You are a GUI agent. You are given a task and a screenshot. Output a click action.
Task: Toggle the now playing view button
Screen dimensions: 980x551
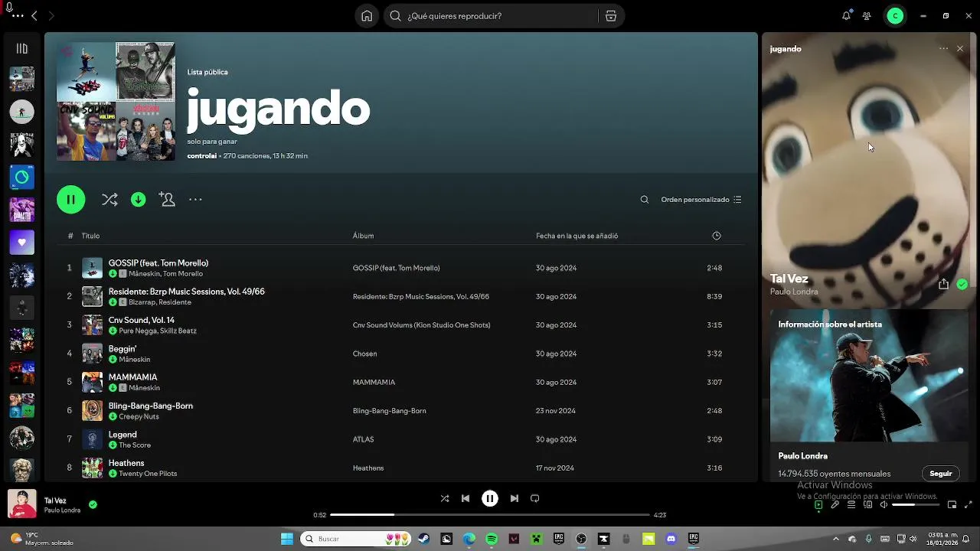click(818, 505)
